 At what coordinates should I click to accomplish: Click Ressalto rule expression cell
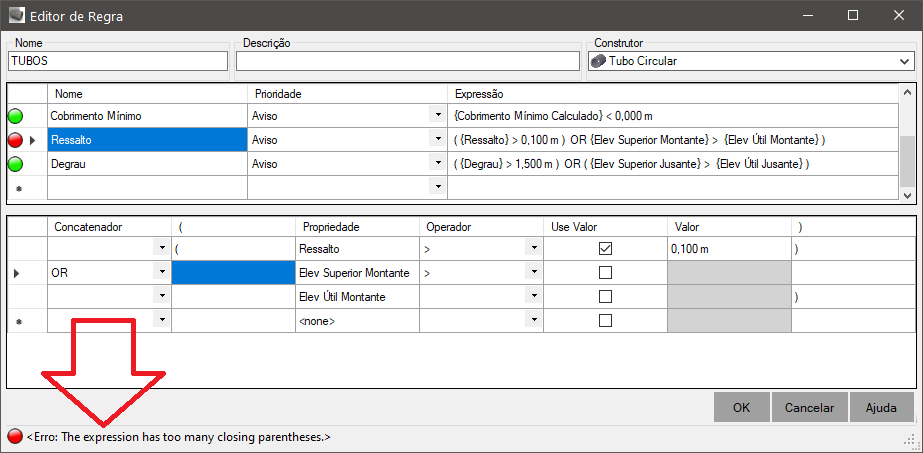pyautogui.click(x=673, y=140)
